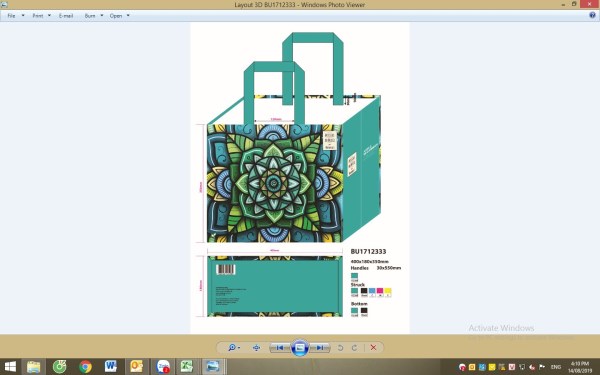Click the Help question mark icon
The image size is (600, 375).
(592, 15)
